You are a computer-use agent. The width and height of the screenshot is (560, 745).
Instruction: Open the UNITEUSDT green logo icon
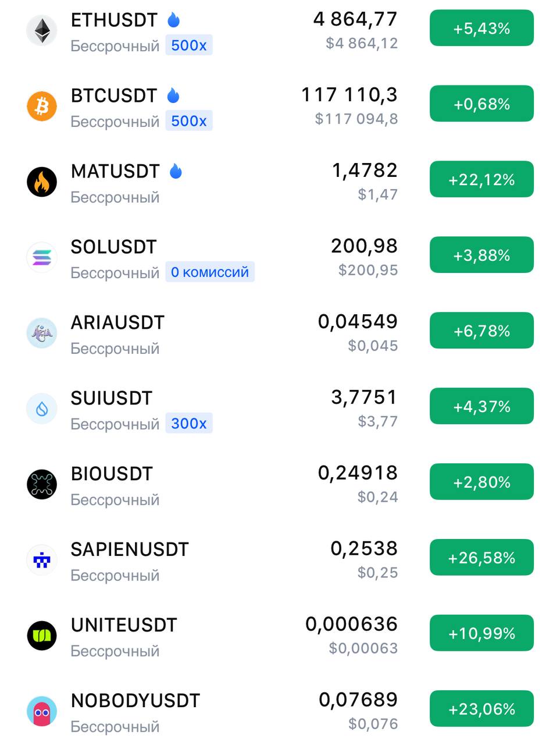42,636
